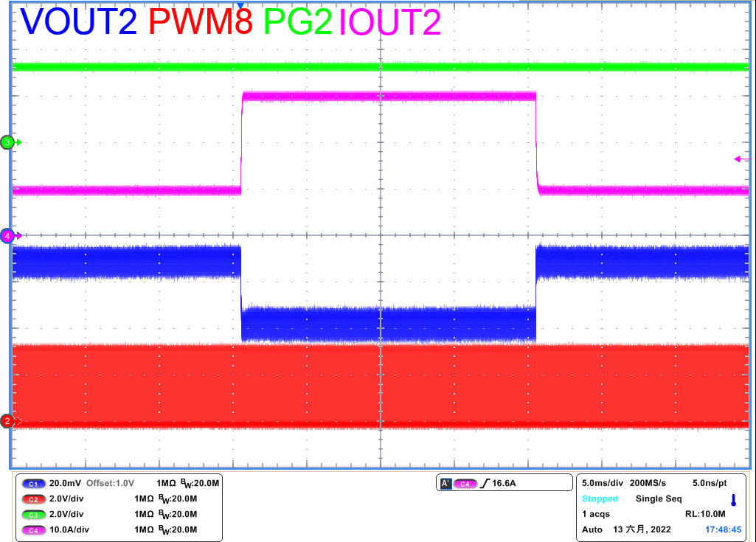Screen dimensions: 756x542
Task: Click the red channel 2 ground marker
Action: tap(8, 421)
